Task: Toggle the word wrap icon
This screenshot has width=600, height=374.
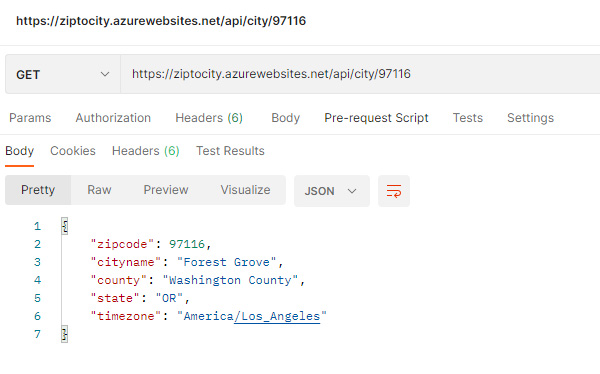Action: point(394,191)
